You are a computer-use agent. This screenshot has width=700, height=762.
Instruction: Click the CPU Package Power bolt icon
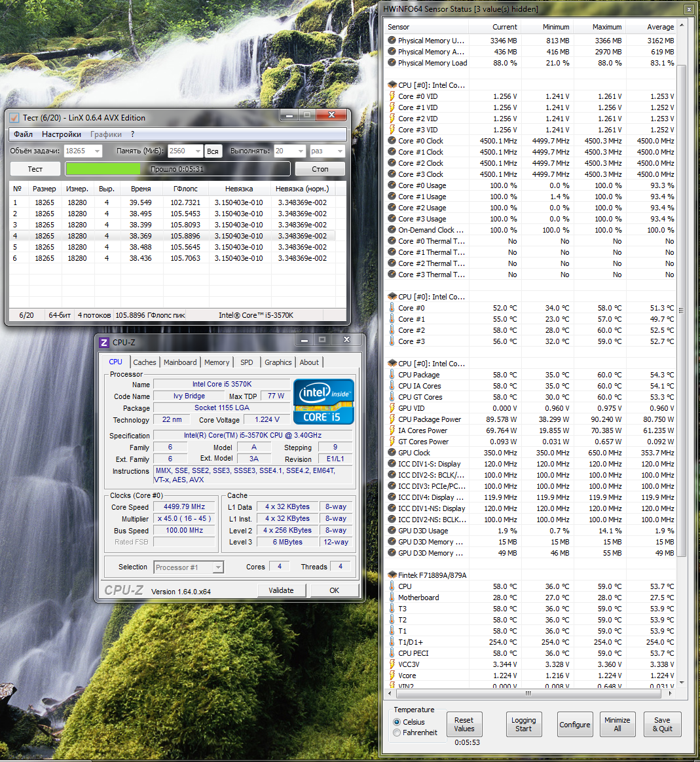(392, 419)
